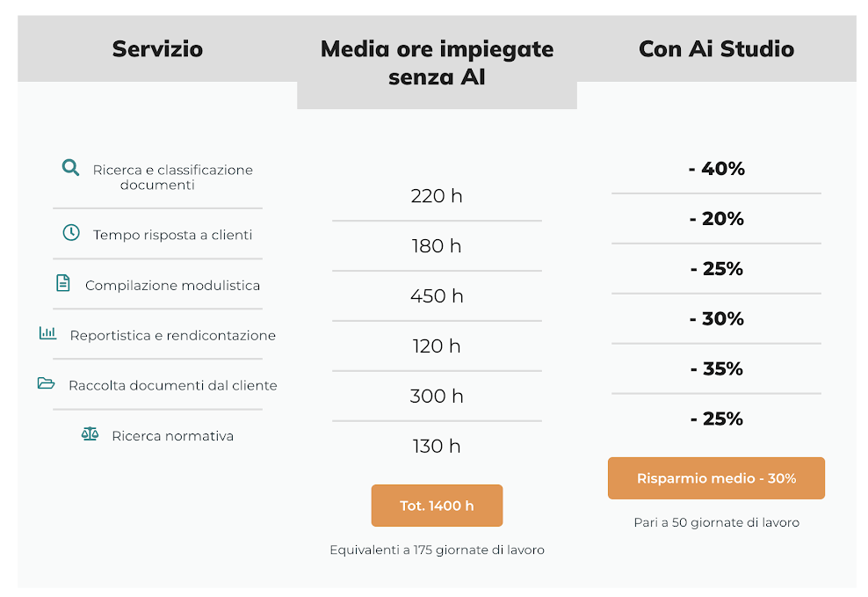Select the Servizio column header
The width and height of the screenshot is (868, 597).
[157, 49]
